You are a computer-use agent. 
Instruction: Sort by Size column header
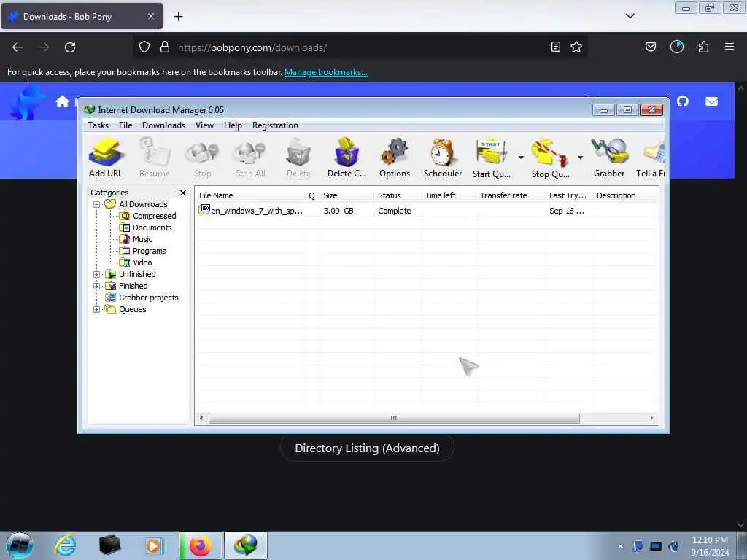(347, 195)
